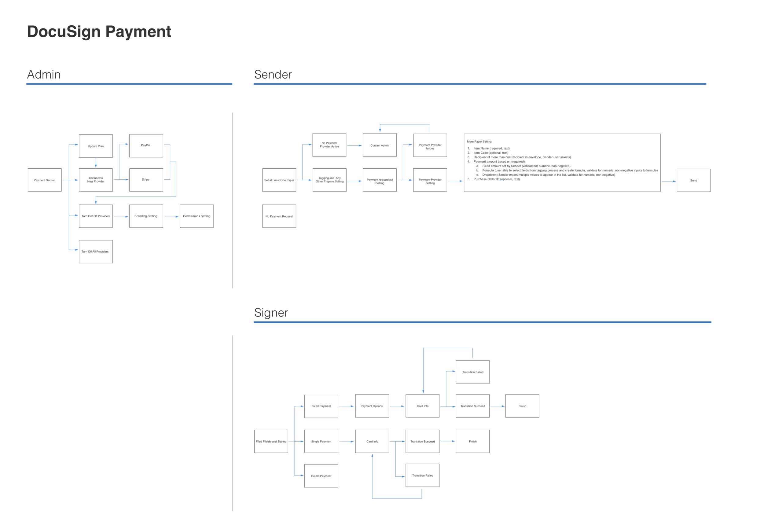Click the Permissions Setting box
Screen dimensions: 764x532
(x=197, y=216)
